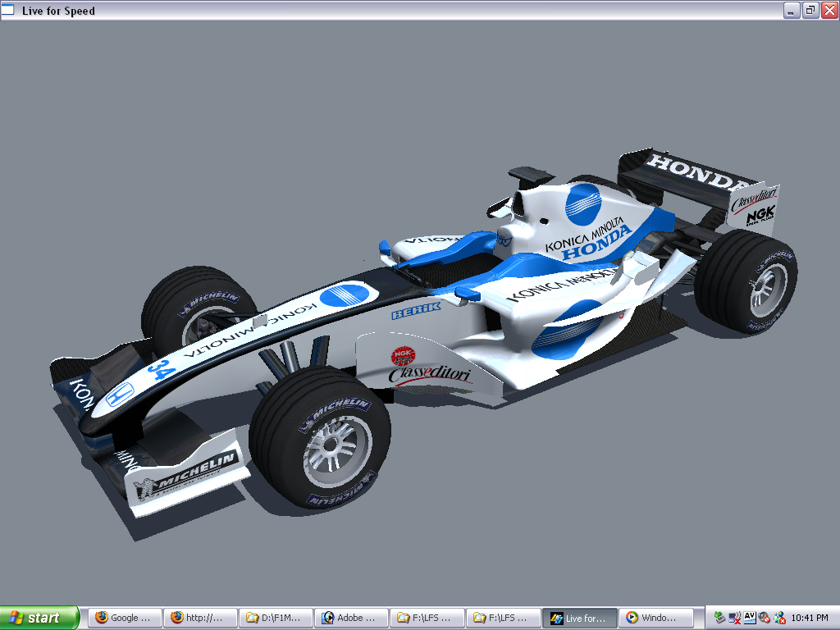Close the Live for Speed window
The image size is (840, 630).
(x=829, y=10)
